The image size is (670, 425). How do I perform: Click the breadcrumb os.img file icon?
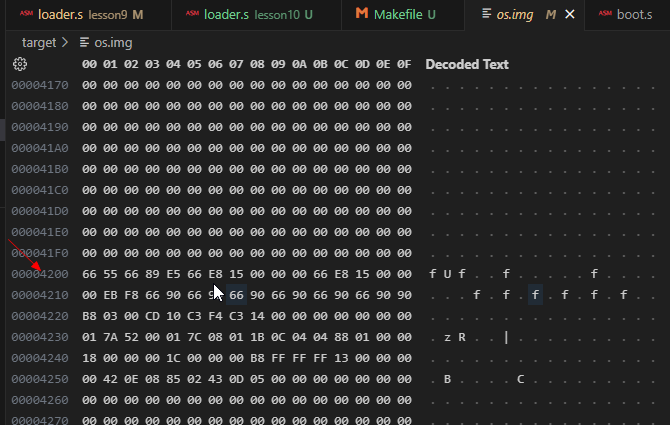[x=84, y=42]
